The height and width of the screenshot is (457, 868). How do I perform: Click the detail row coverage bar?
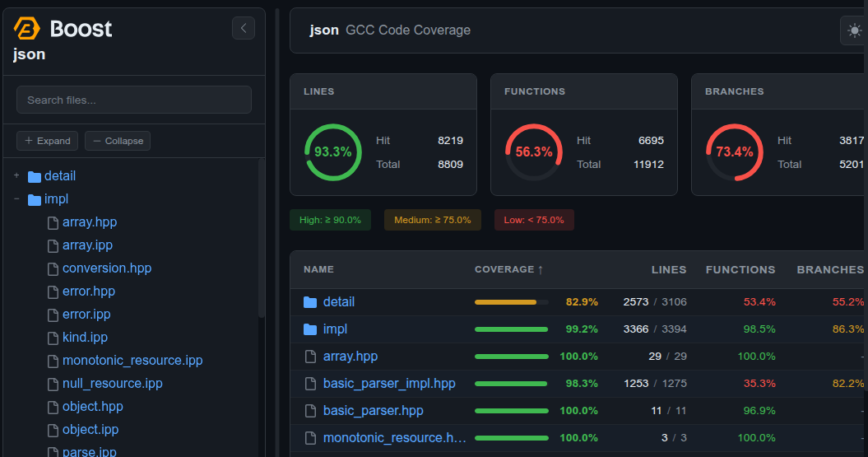(x=511, y=302)
